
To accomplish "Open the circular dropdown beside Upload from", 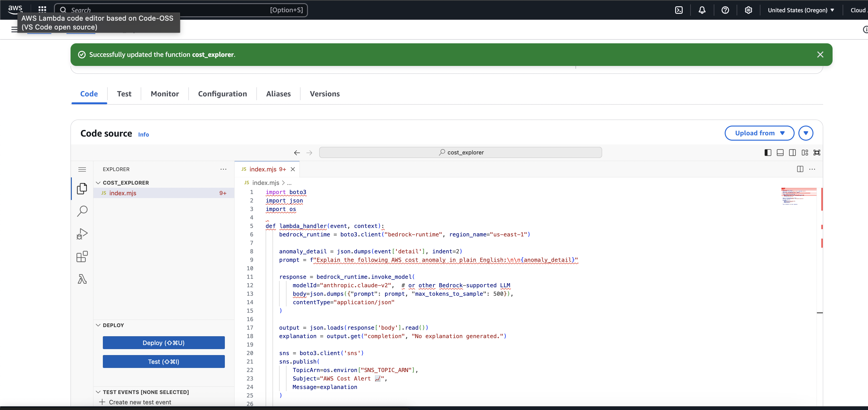I will point(806,133).
